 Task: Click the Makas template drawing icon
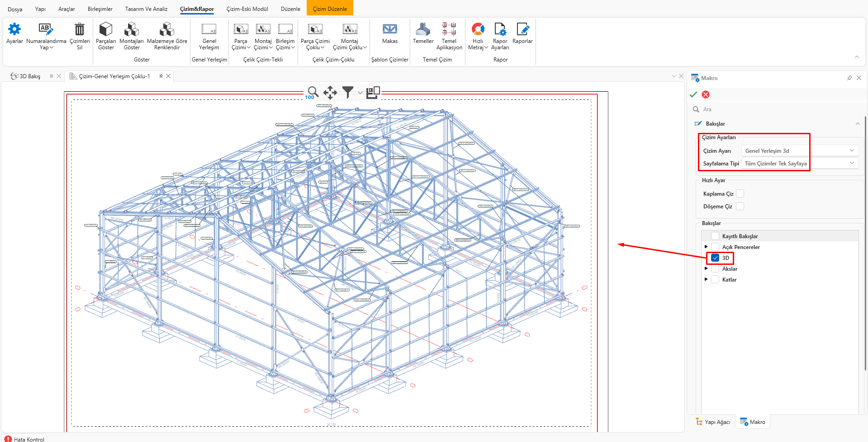[x=389, y=30]
